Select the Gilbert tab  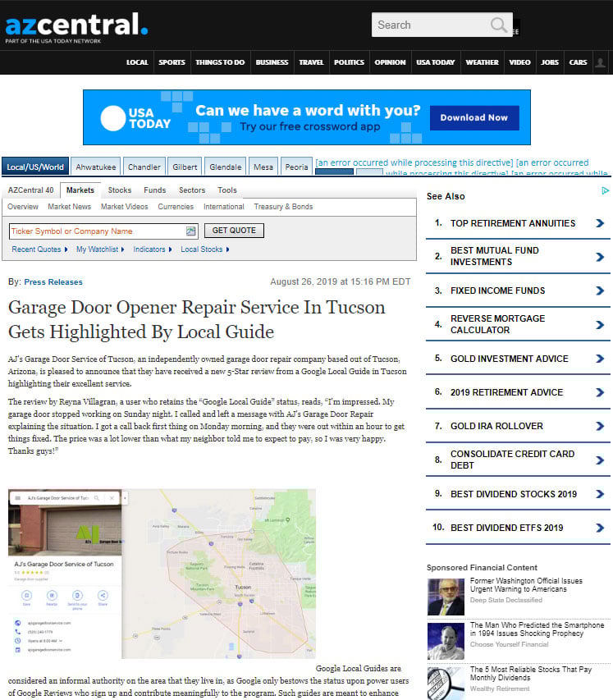185,167
